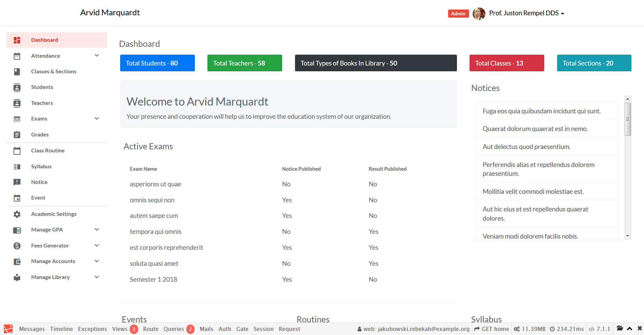Open the Dashboard menu item
Screen dimensions: 644x335
(x=57, y=40)
